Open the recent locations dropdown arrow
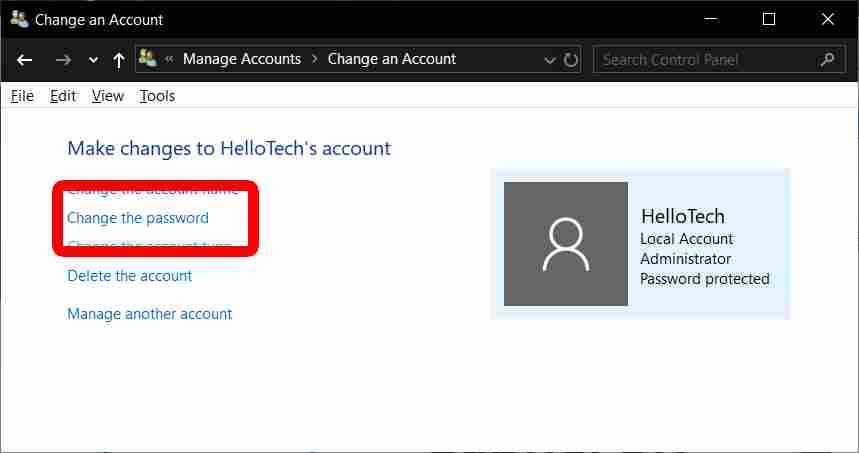Image resolution: width=859 pixels, height=453 pixels. pyautogui.click(x=93, y=60)
